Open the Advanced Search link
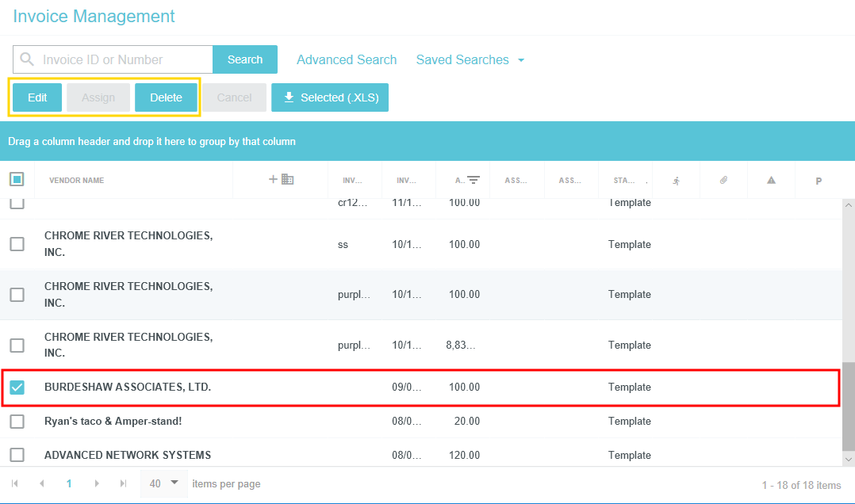This screenshot has width=855, height=504. point(347,60)
